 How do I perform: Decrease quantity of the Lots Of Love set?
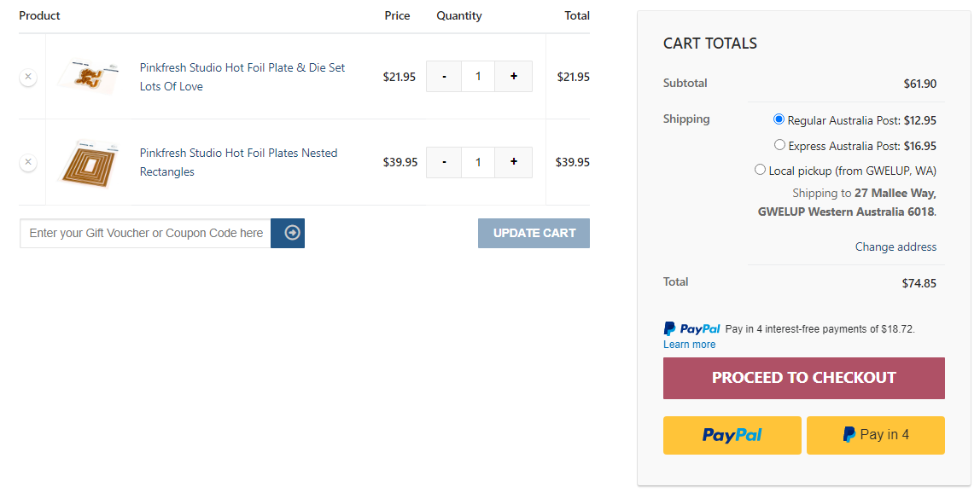point(443,76)
